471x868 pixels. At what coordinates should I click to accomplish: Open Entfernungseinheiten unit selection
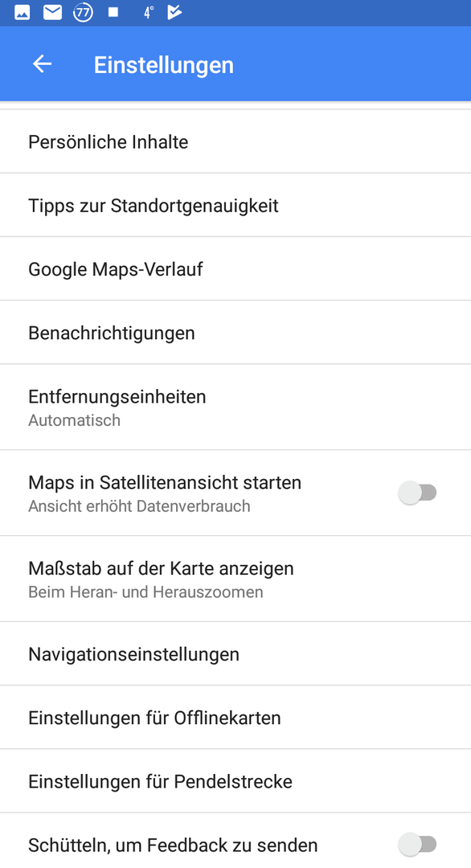click(x=235, y=407)
